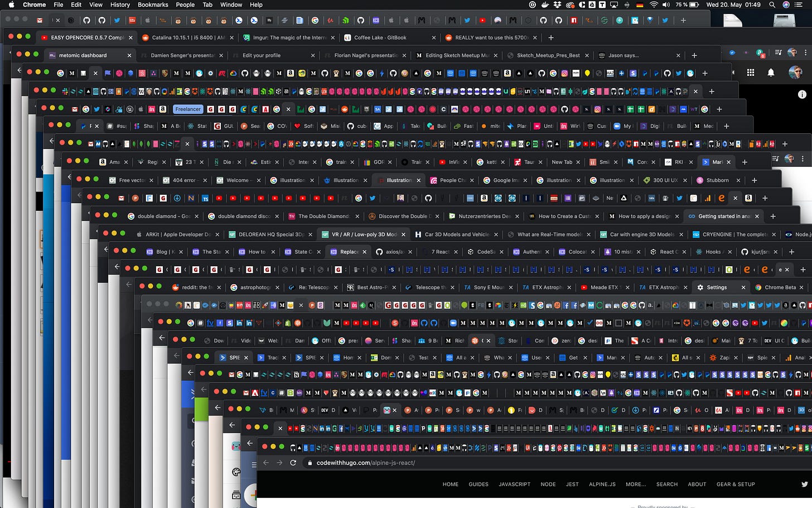Add new tab in EASY OPENCORE window
Screen dimensions: 812x508
(x=551, y=37)
